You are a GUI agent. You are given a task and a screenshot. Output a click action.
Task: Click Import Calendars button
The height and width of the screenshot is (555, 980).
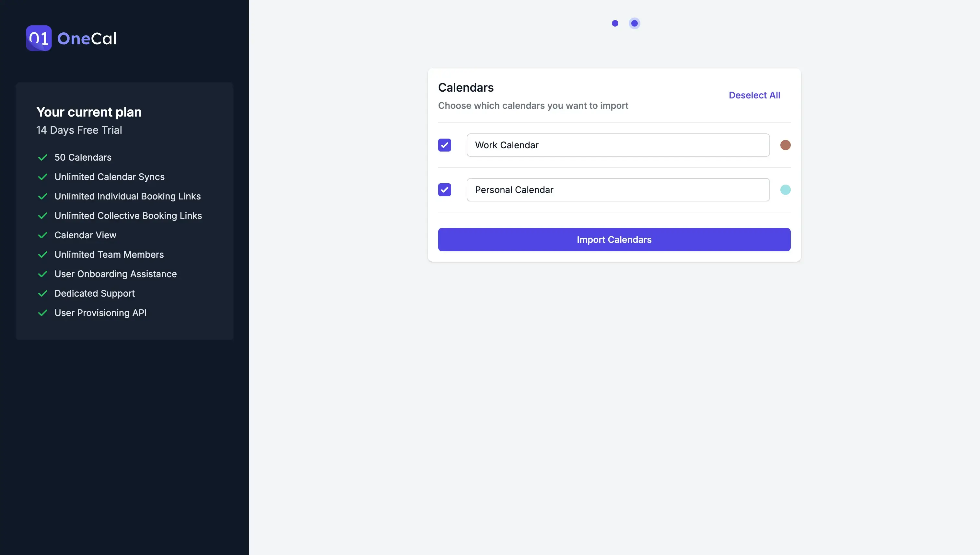[x=614, y=240]
